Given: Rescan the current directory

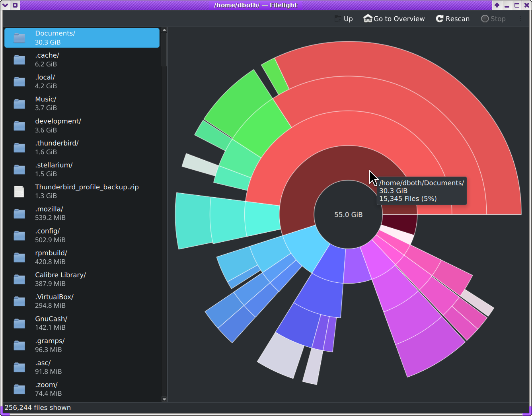Looking at the screenshot, I should [x=452, y=19].
